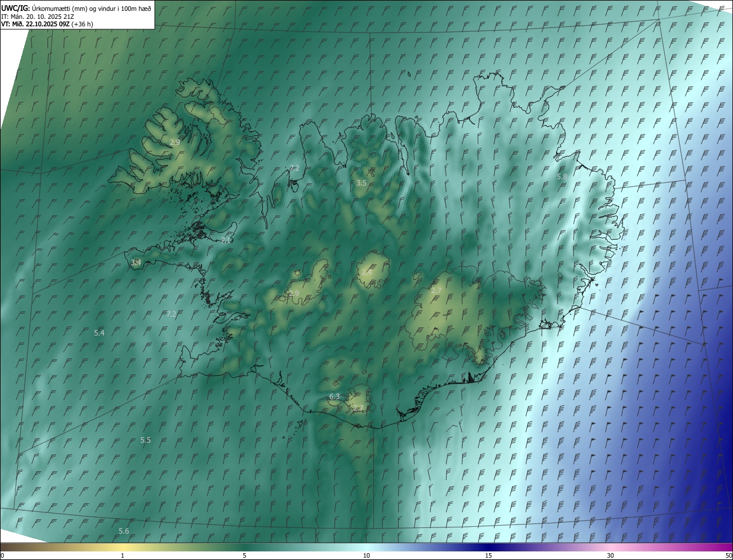Select the 5.5 value label over the ocean
Screen dimensions: 733x560
point(145,440)
